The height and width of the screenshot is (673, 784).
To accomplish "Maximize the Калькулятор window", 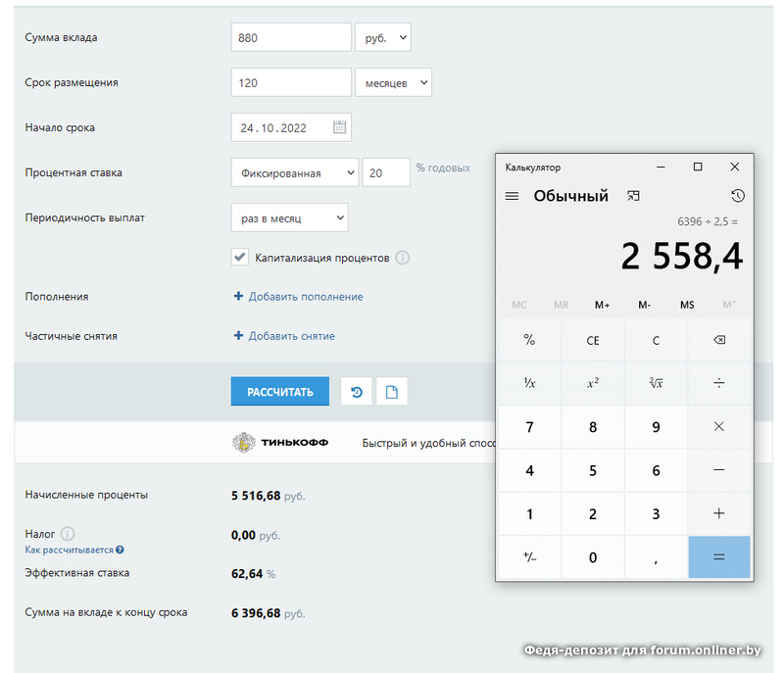I will (x=698, y=167).
